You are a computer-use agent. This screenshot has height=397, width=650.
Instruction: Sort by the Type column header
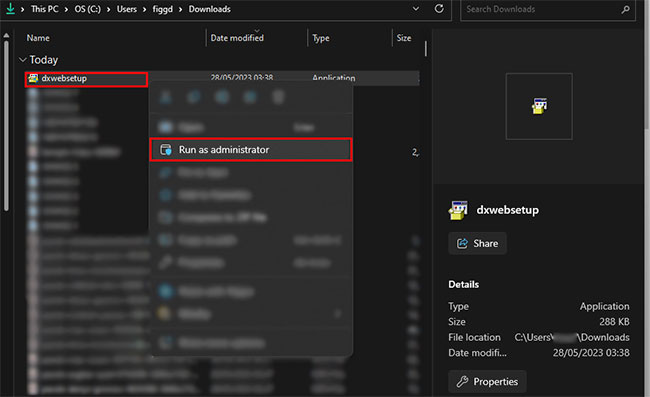tap(321, 38)
